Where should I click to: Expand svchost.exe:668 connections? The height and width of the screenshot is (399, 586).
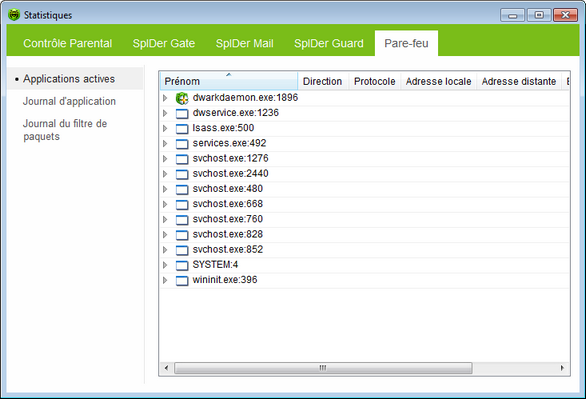point(165,204)
